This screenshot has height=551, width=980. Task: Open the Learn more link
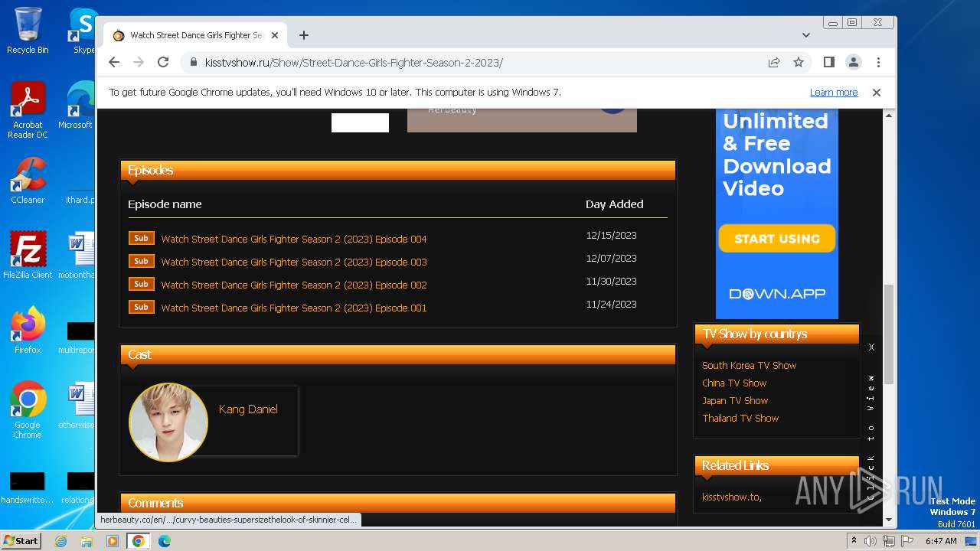[x=834, y=93]
